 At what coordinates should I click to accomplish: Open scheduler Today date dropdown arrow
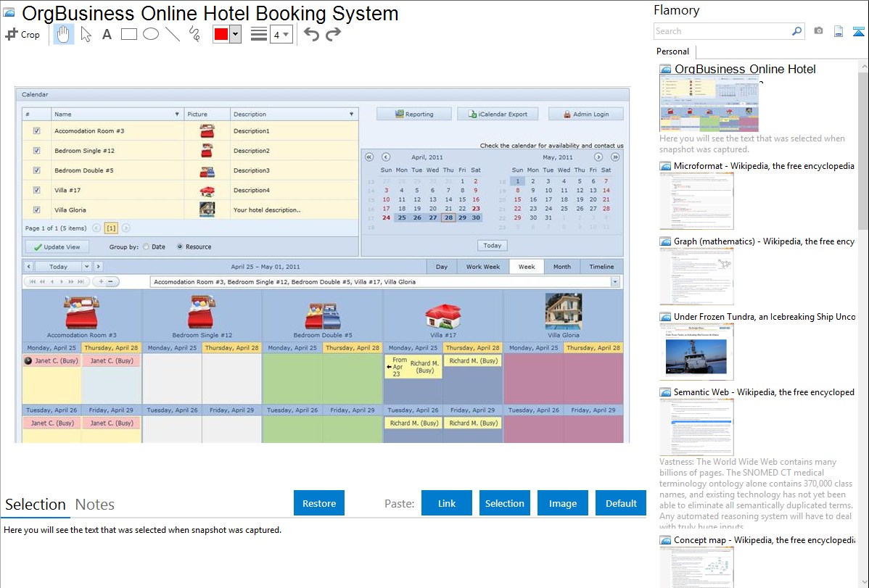pos(87,267)
